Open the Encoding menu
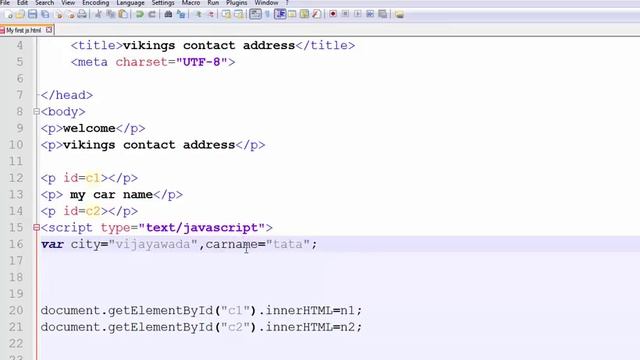 [x=96, y=2]
